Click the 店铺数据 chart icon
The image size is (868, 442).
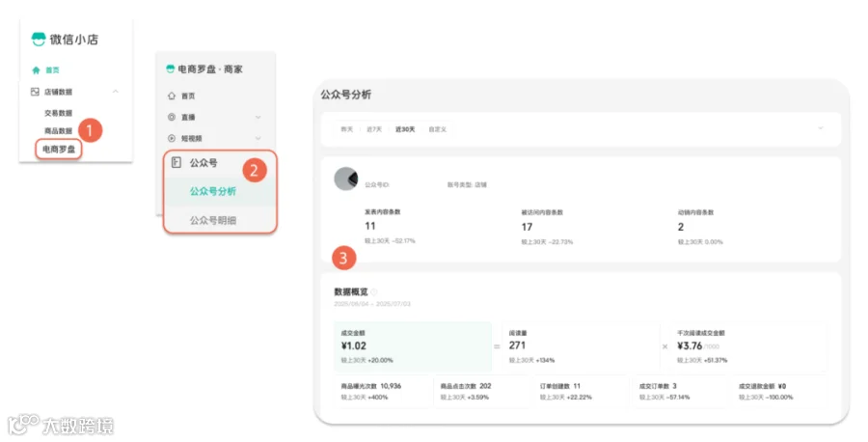tap(35, 92)
